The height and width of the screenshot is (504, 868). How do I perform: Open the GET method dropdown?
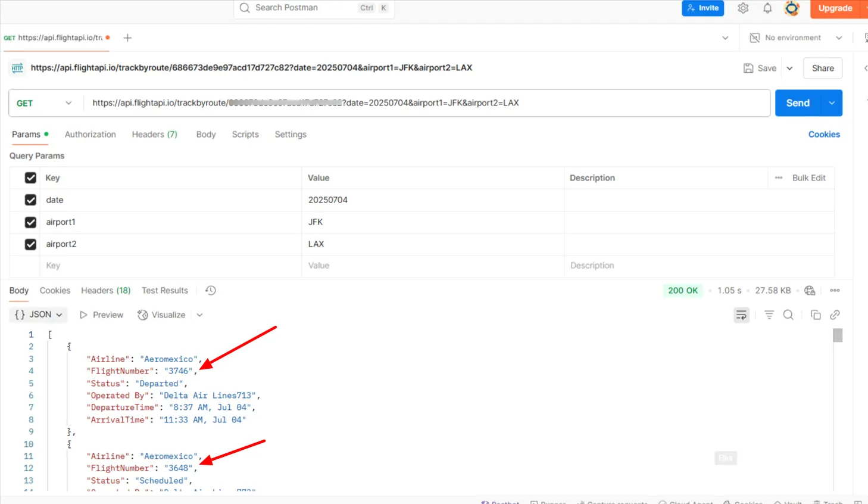point(44,103)
